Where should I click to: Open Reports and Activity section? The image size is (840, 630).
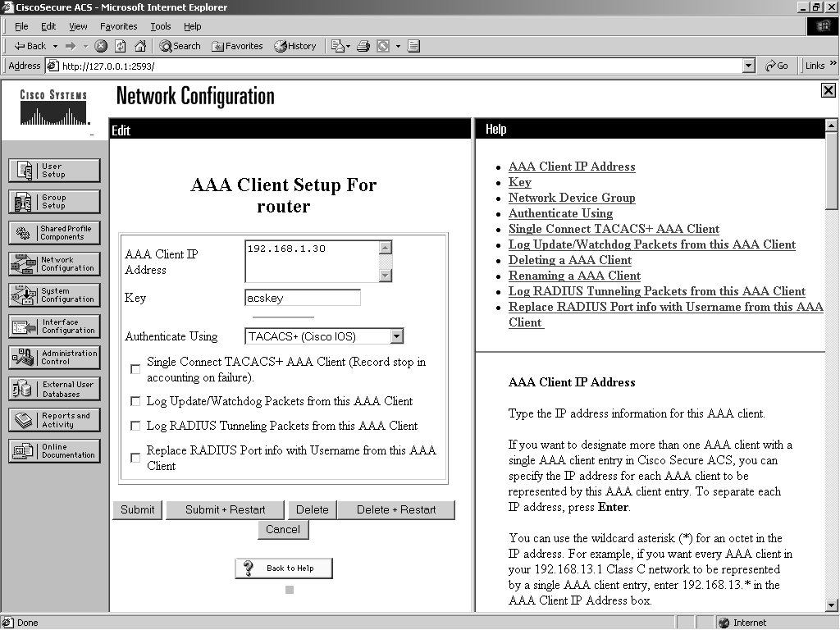point(54,420)
